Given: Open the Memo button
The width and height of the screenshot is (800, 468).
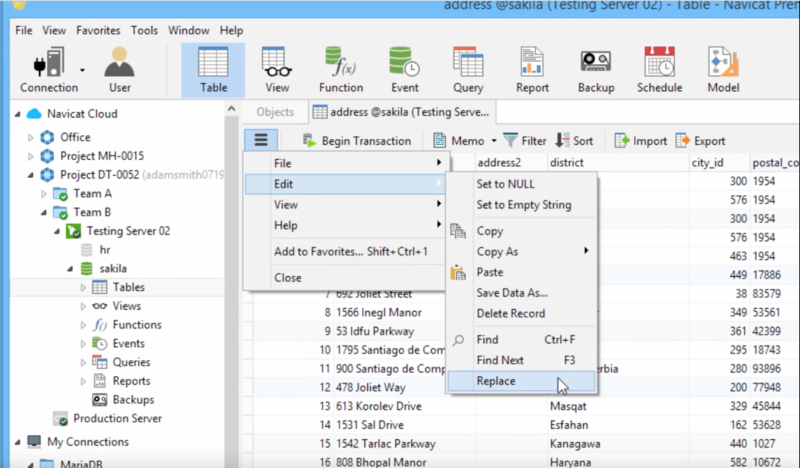Looking at the screenshot, I should (x=459, y=141).
